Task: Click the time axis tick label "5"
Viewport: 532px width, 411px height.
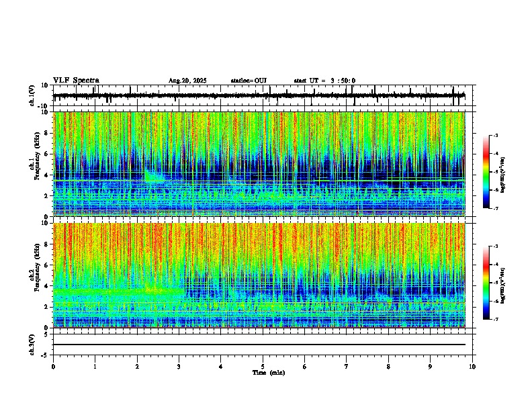Action: point(263,366)
